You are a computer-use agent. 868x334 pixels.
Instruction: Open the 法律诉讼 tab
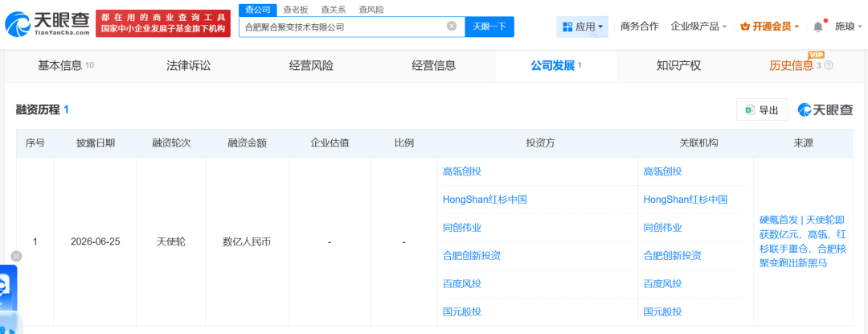(189, 65)
